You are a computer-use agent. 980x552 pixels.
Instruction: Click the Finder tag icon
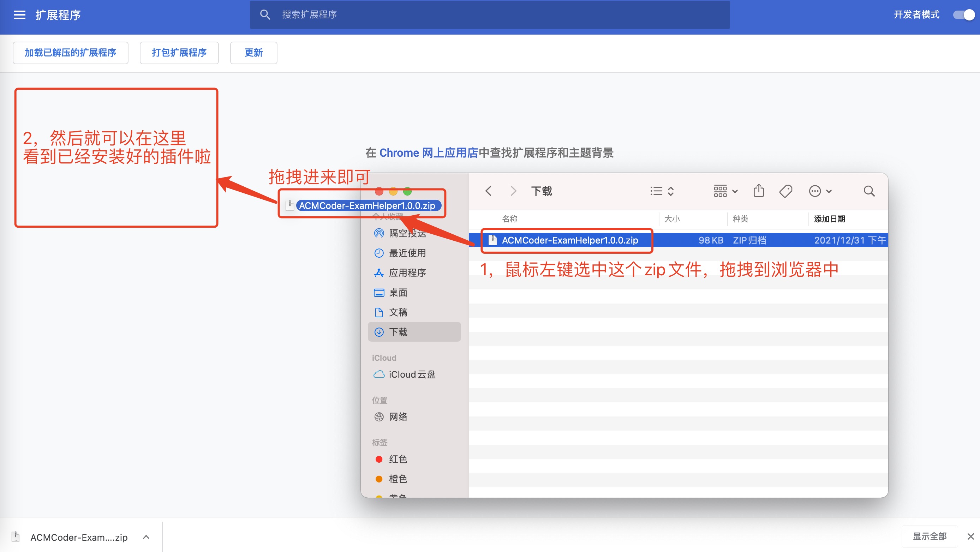pos(785,191)
